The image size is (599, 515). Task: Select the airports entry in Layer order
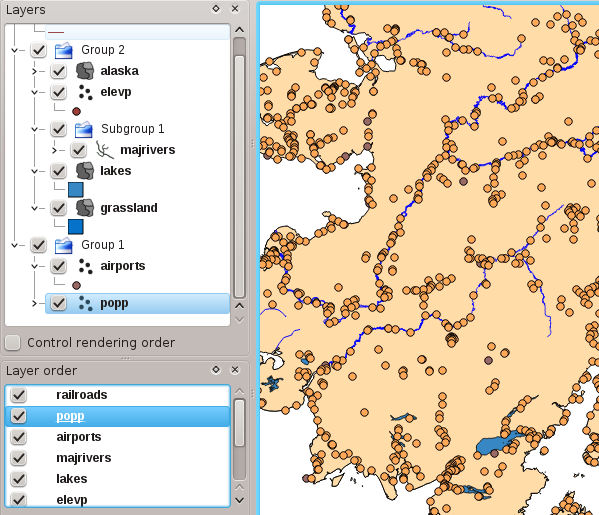point(79,437)
